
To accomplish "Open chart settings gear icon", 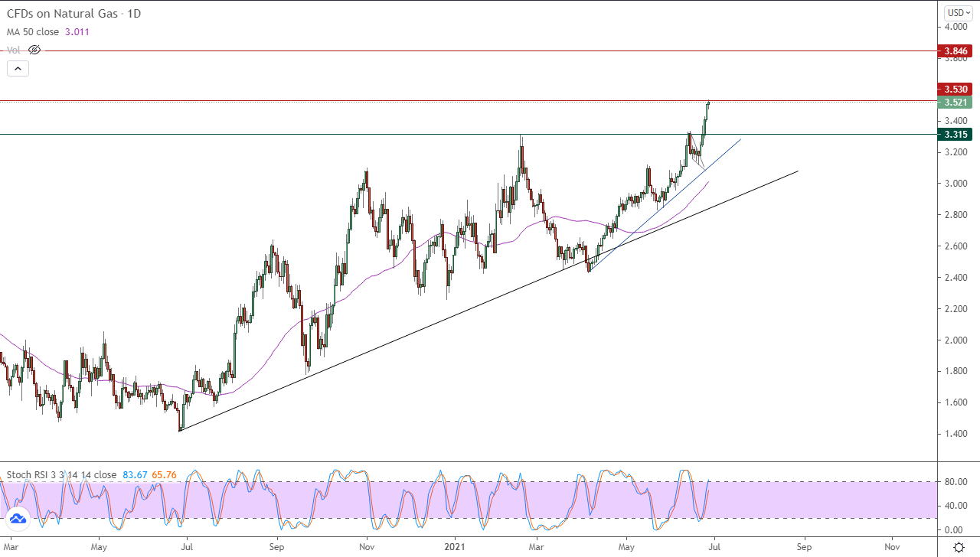I will [959, 547].
